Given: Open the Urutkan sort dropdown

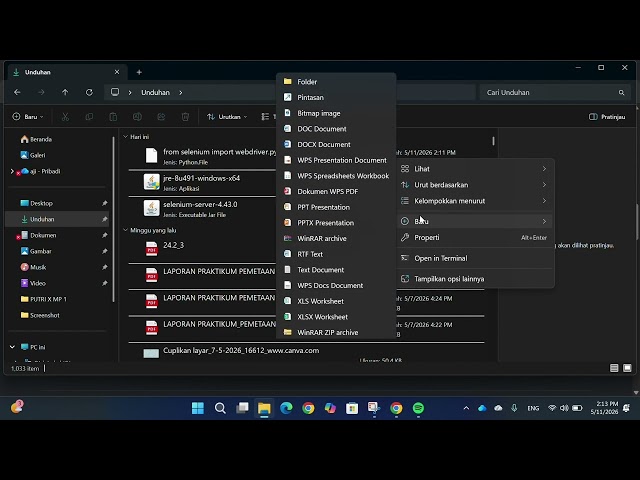Looking at the screenshot, I should (227, 117).
